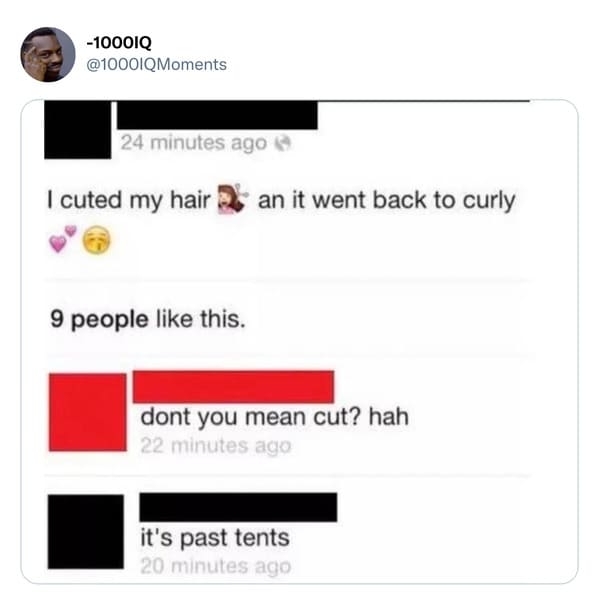Image resolution: width=599 pixels, height=600 pixels.
Task: Click the red censored commenter name
Action: point(233,386)
